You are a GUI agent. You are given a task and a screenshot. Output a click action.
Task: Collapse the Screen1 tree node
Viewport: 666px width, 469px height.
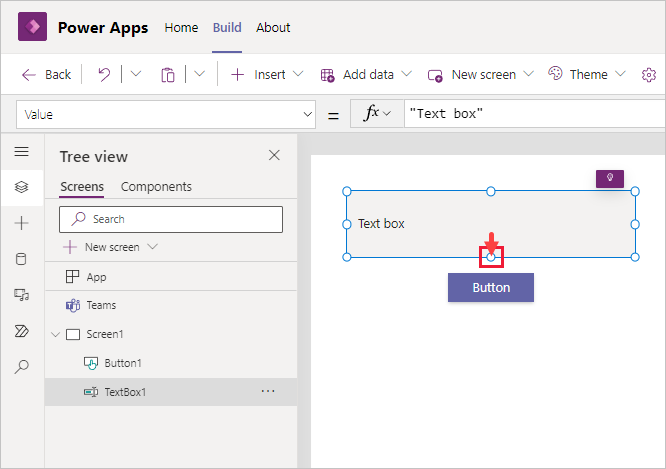55,335
